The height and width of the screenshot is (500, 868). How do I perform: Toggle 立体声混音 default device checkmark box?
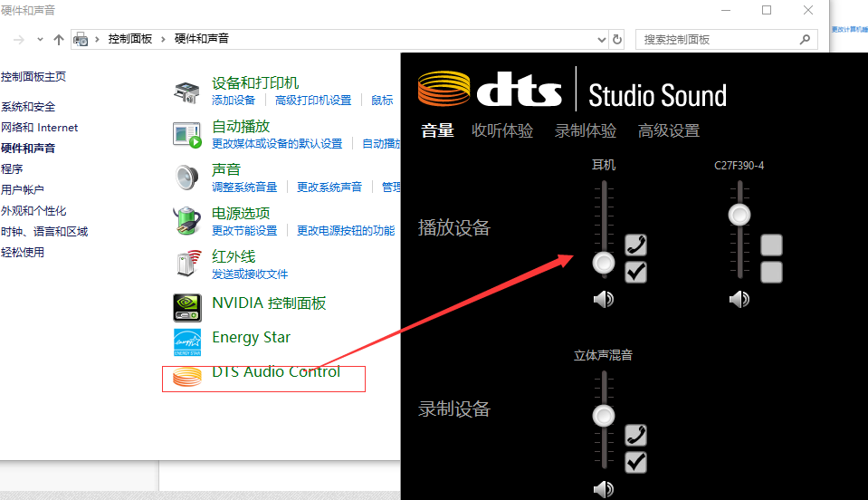pos(635,462)
